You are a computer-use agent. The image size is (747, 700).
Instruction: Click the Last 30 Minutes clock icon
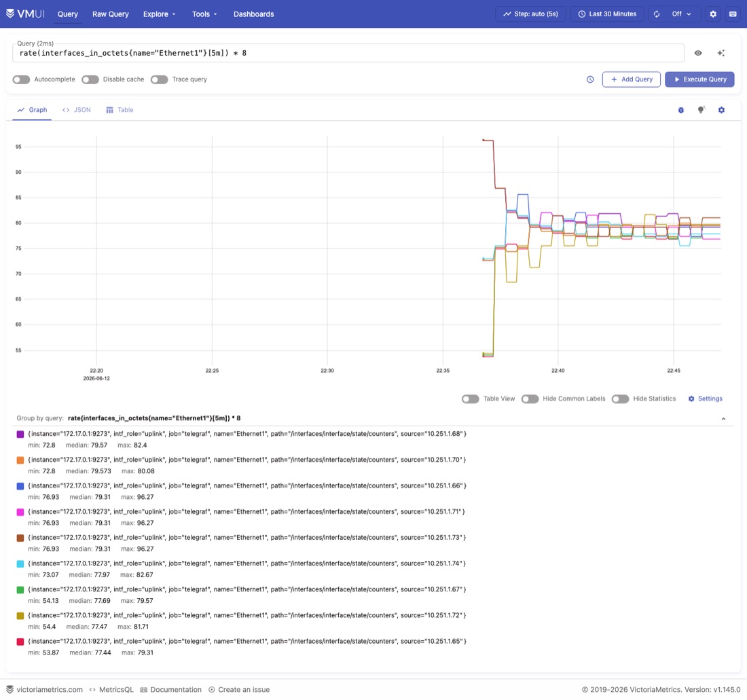click(x=582, y=14)
